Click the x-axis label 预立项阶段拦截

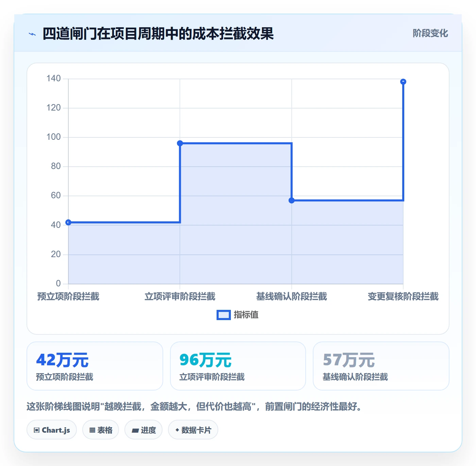pos(68,297)
